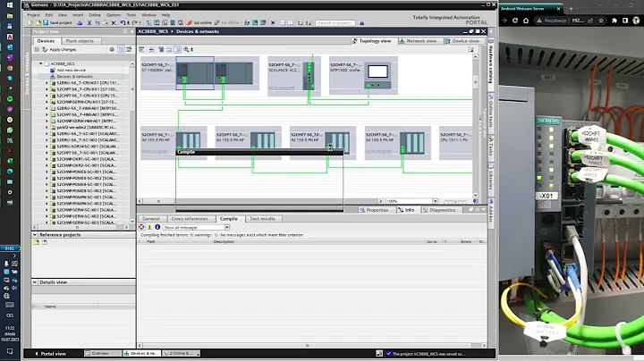This screenshot has width=644, height=361.
Task: Collapse the AC3888_WCS project root node
Action: 40,63
